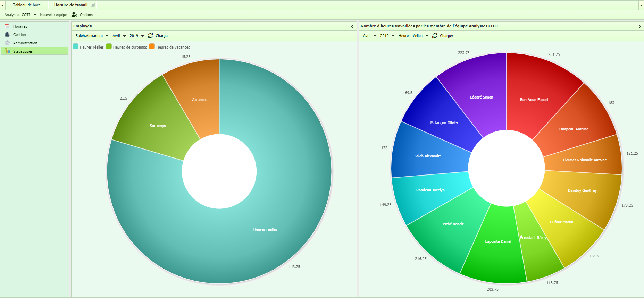Open the 2019 year dropdown in team panel
Viewport: 644px width, 298px height.
387,36
